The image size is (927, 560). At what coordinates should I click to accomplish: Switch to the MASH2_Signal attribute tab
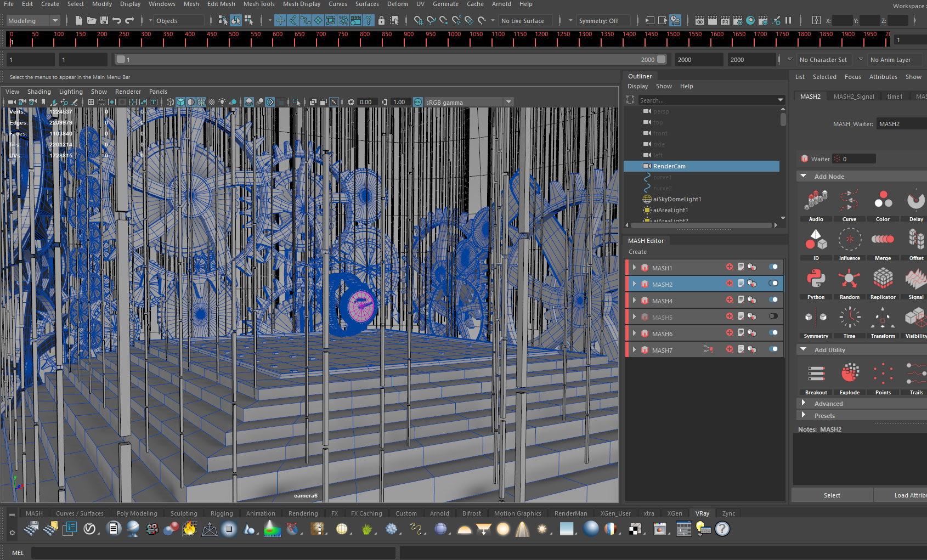point(853,97)
